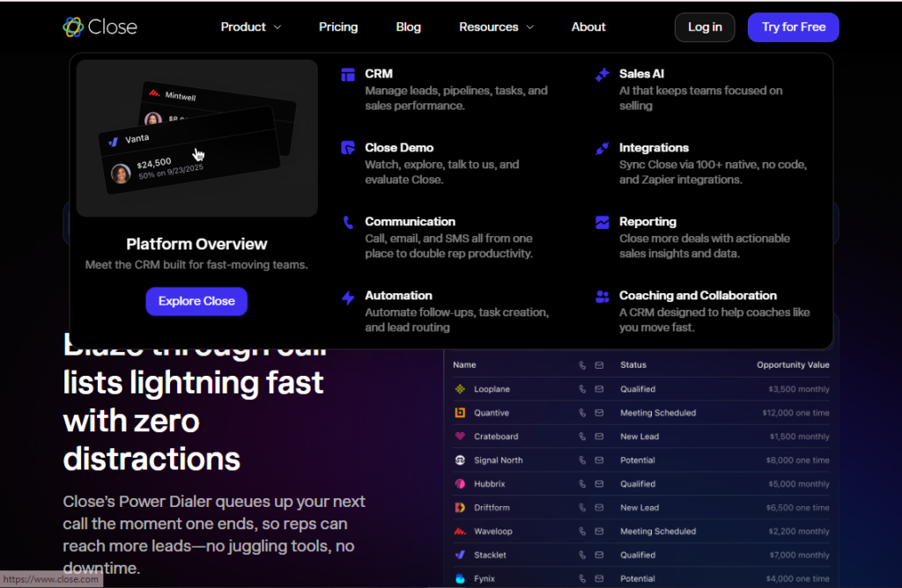This screenshot has width=902, height=588.
Task: Click the Integrations plug icon
Action: click(x=603, y=149)
